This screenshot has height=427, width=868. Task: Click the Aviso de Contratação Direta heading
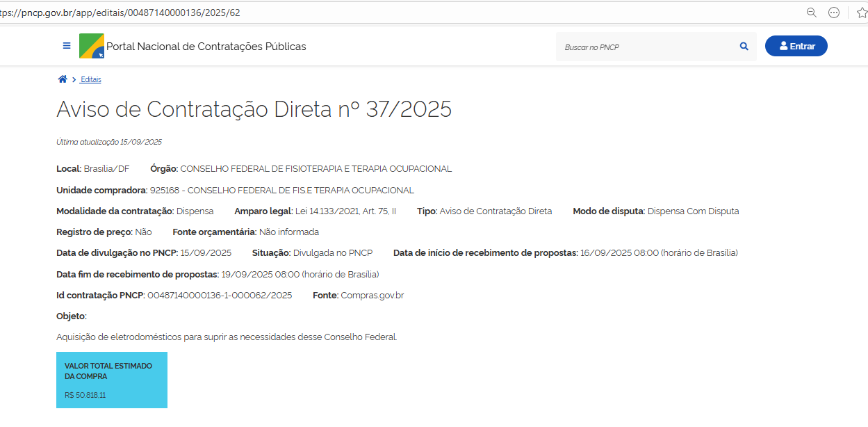[254, 109]
